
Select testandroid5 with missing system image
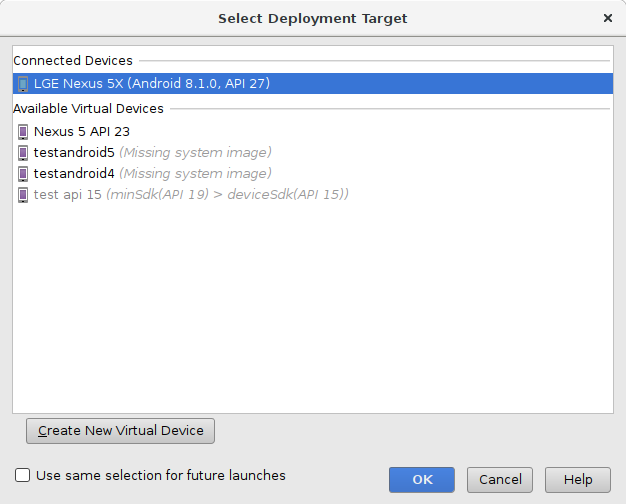pyautogui.click(x=152, y=152)
